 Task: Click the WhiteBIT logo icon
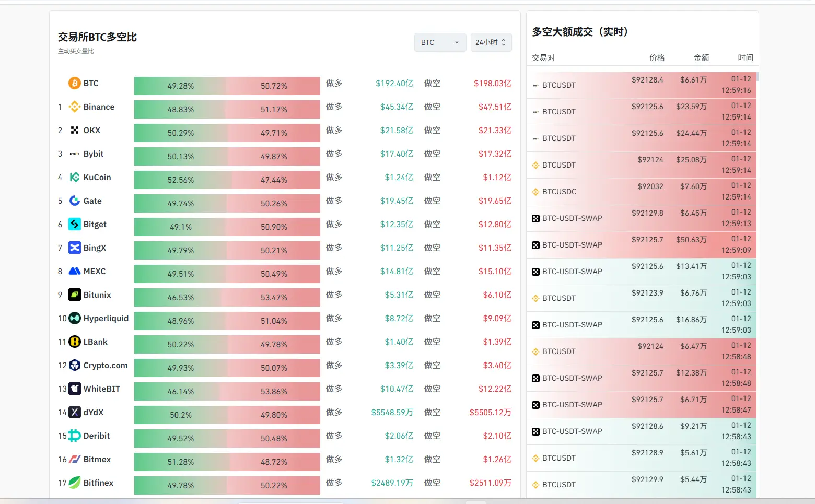pyautogui.click(x=75, y=389)
